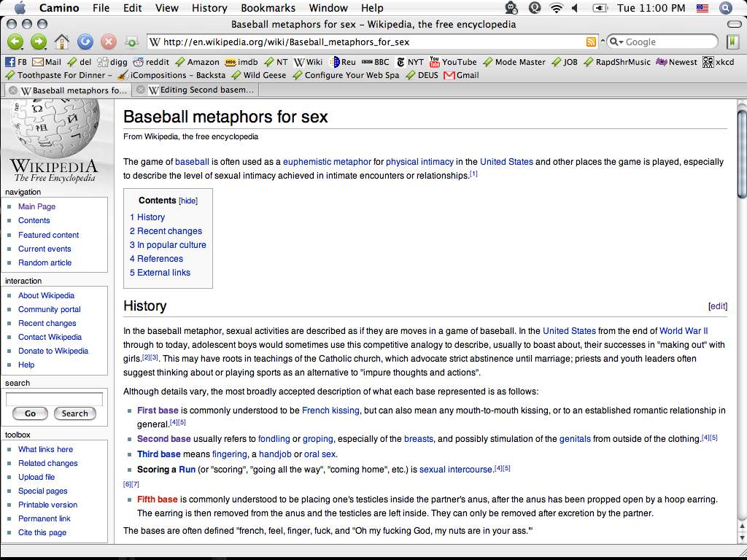
Task: Go back with the green arrow
Action: [15, 42]
